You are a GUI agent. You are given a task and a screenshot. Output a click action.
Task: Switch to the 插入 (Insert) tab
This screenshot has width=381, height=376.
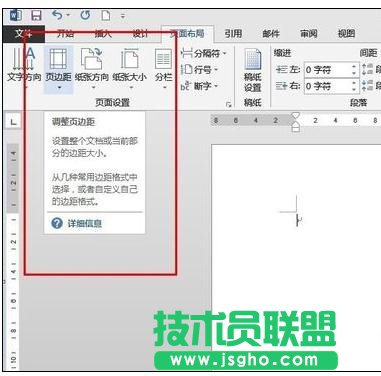click(x=103, y=33)
